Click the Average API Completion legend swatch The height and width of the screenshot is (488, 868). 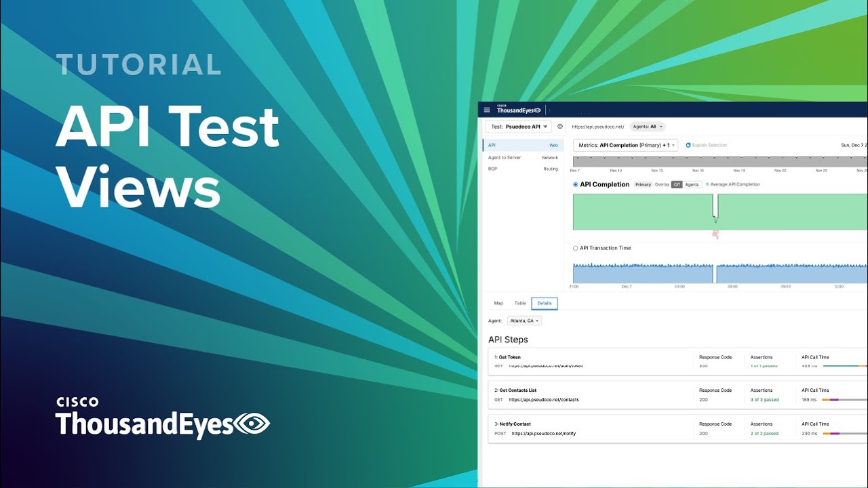click(707, 184)
